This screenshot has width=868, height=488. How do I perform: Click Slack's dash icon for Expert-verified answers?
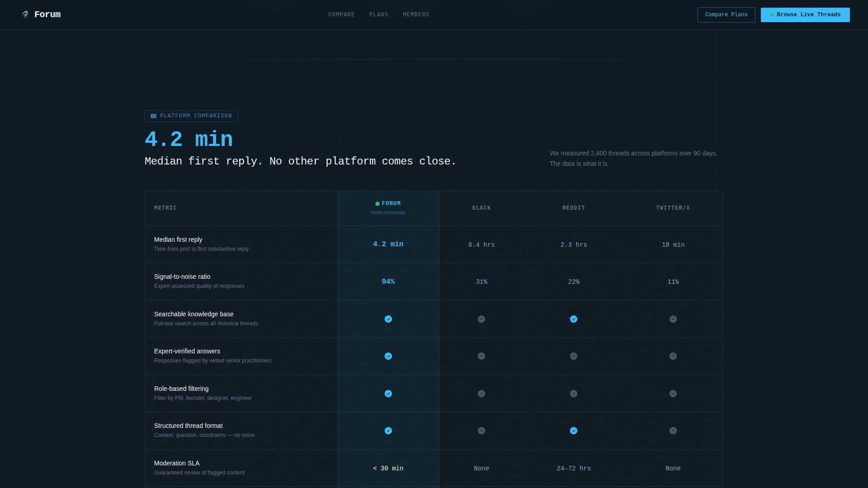481,356
